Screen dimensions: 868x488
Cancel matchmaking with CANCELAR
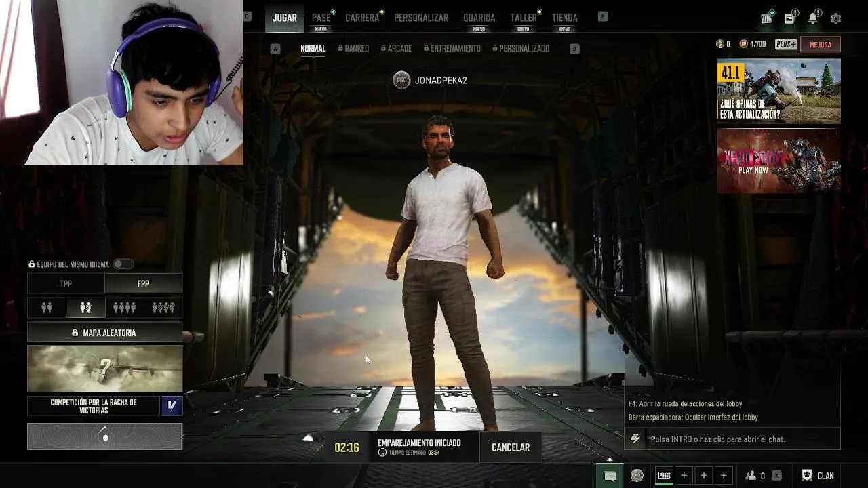511,447
